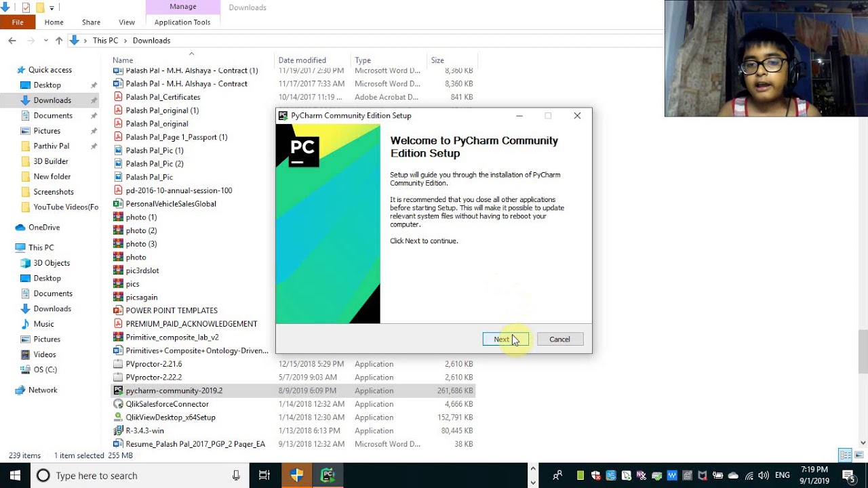
Task: Select Network in the navigation pane
Action: coord(43,390)
